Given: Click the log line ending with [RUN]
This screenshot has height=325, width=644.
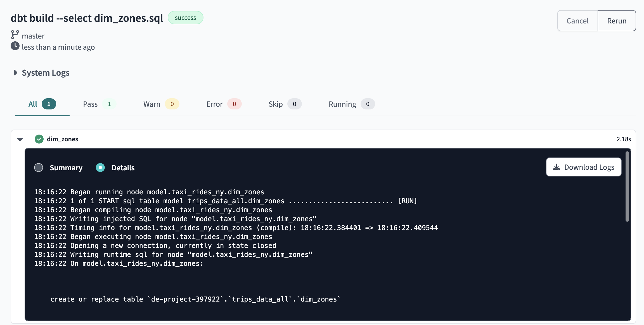Looking at the screenshot, I should click(x=226, y=201).
